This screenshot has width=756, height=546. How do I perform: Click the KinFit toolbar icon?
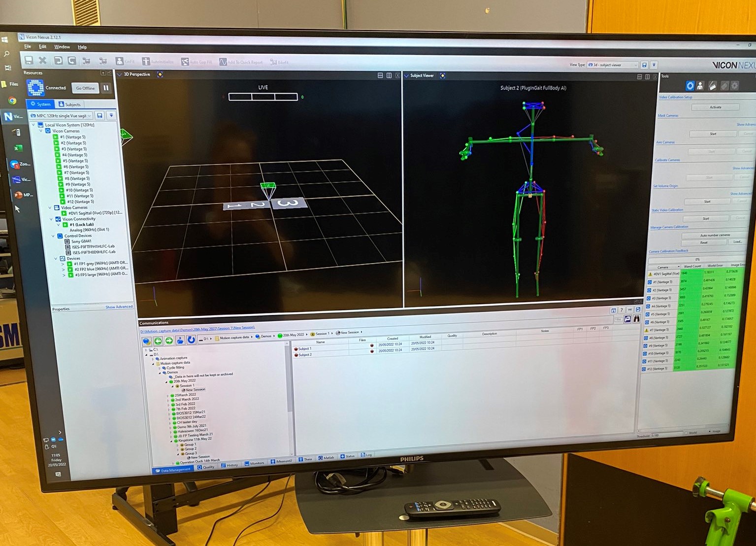click(x=119, y=61)
